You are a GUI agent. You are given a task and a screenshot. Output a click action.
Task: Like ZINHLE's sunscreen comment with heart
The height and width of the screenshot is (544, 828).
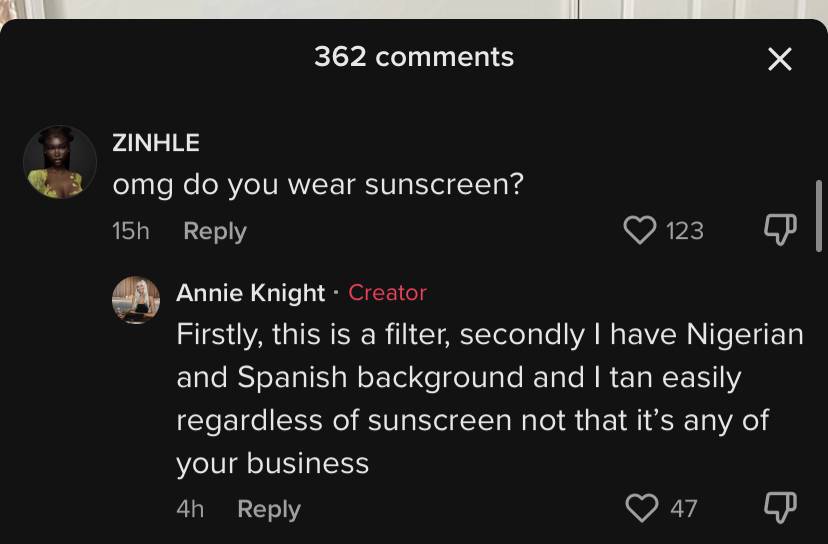click(x=640, y=230)
